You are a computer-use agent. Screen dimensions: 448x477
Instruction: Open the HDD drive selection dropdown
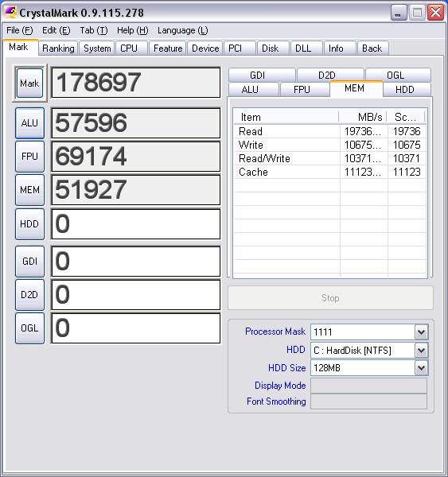pyautogui.click(x=422, y=351)
